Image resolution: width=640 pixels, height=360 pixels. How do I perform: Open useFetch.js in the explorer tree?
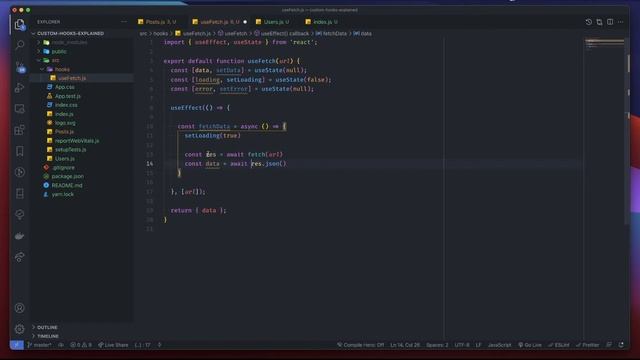tap(72, 78)
